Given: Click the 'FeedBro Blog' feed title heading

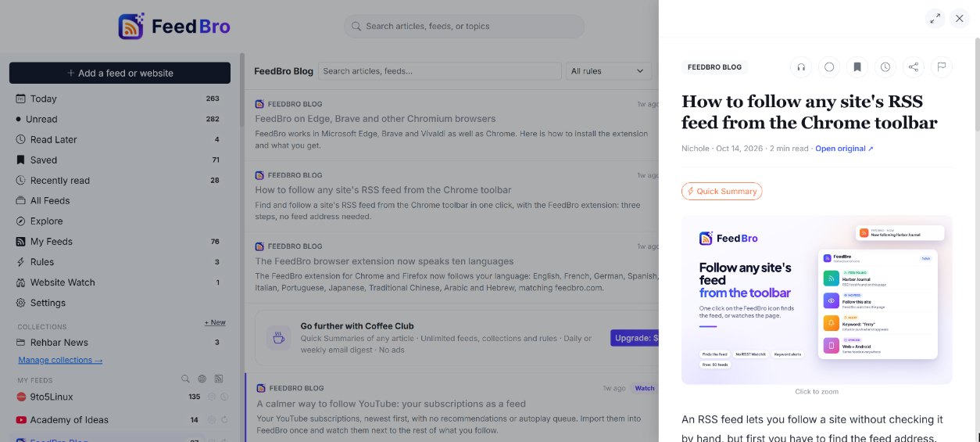Looking at the screenshot, I should (x=284, y=71).
